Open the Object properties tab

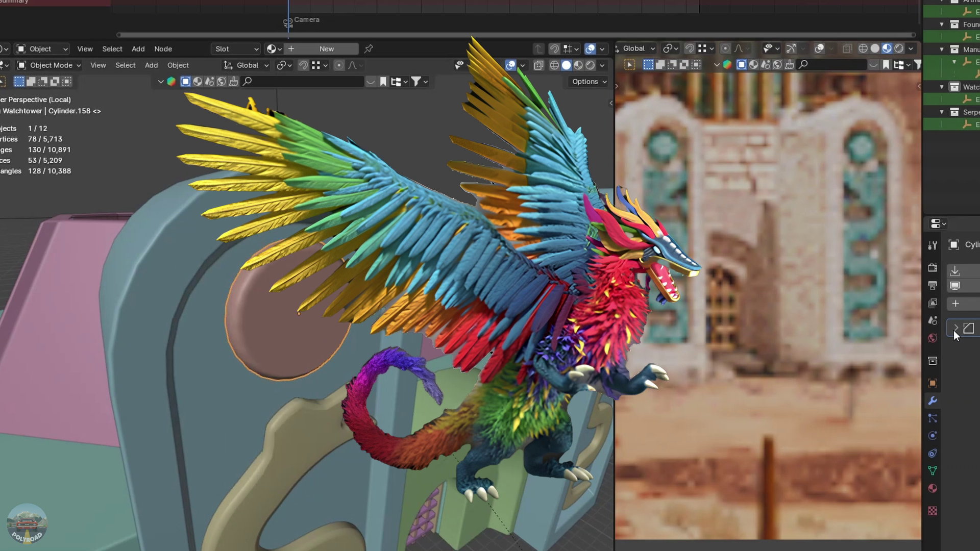(933, 383)
